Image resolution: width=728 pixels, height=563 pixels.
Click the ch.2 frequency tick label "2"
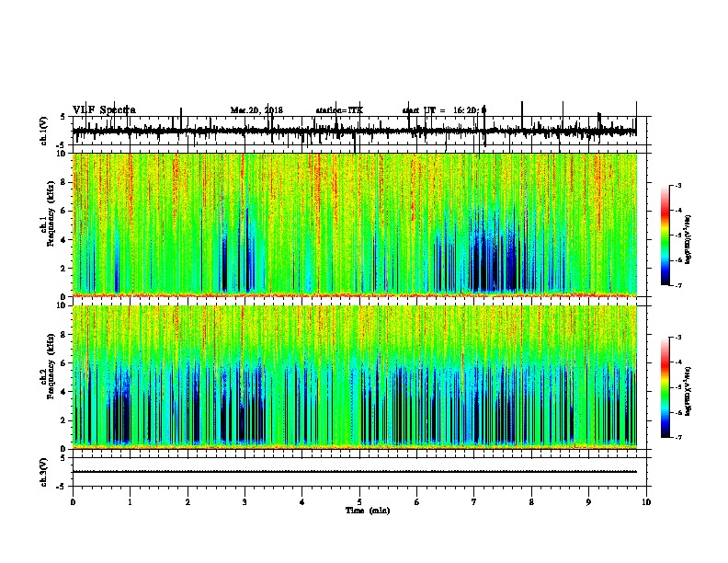click(x=64, y=420)
